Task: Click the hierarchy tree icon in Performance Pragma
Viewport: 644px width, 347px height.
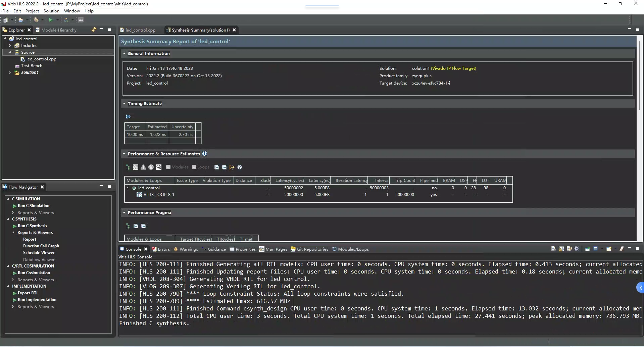Action: tap(128, 226)
